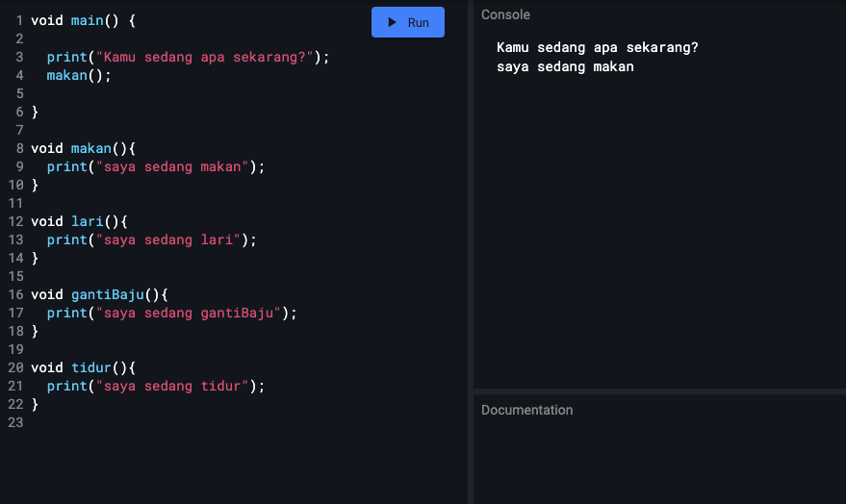Viewport: 846px width, 504px height.
Task: Click line number 7 in gutter
Action: click(x=19, y=131)
